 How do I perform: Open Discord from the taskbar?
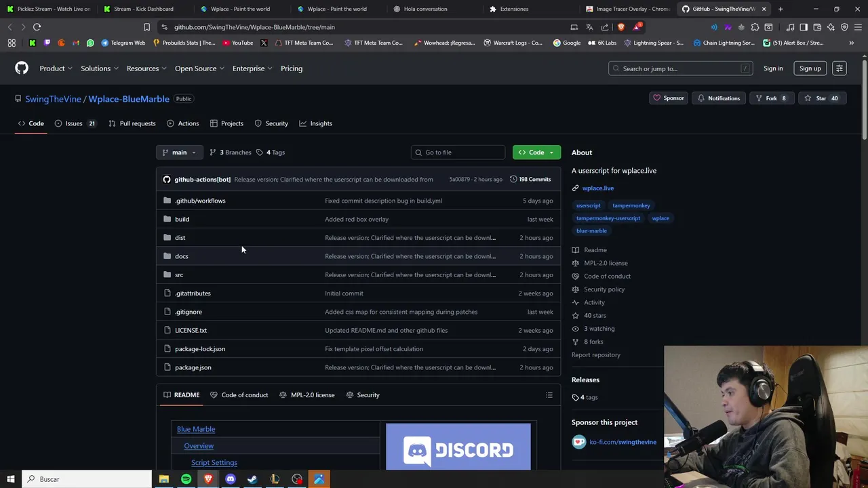tap(231, 479)
